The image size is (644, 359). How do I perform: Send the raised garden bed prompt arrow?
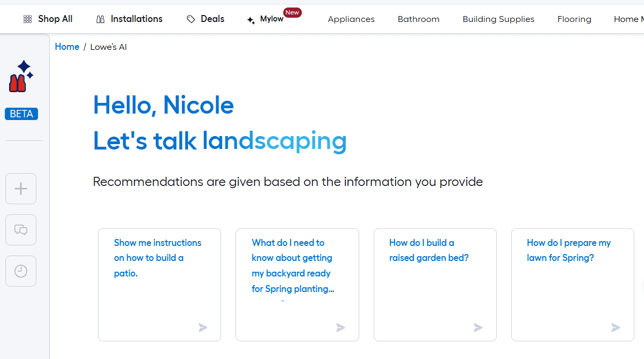click(x=478, y=327)
